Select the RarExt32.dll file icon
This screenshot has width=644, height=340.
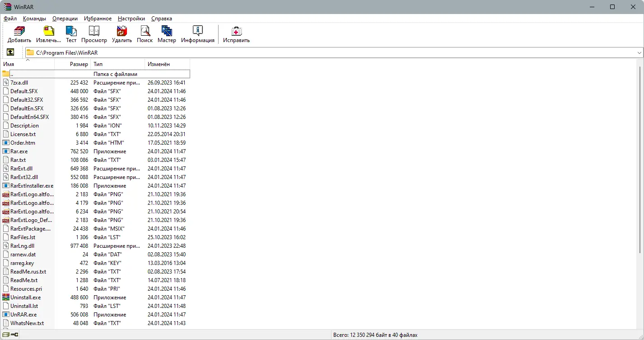[6, 177]
